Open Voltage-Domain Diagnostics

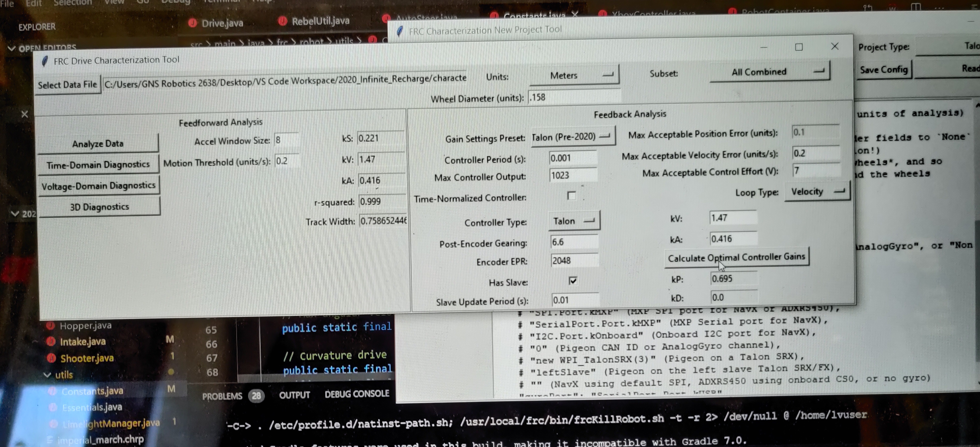[x=98, y=186]
